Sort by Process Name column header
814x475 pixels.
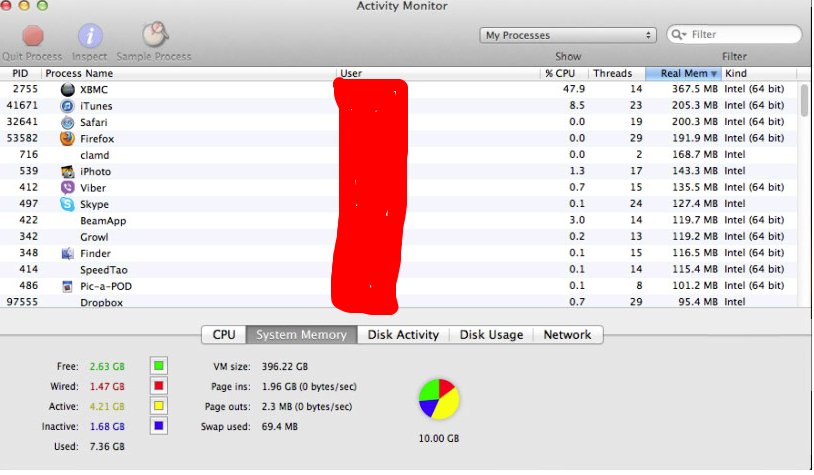tap(188, 73)
